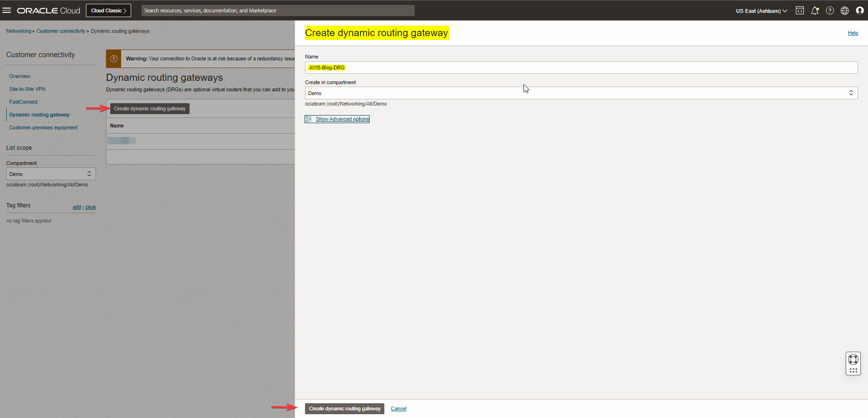Click the help question mark icon
This screenshot has width=868, height=418.
coord(830,10)
